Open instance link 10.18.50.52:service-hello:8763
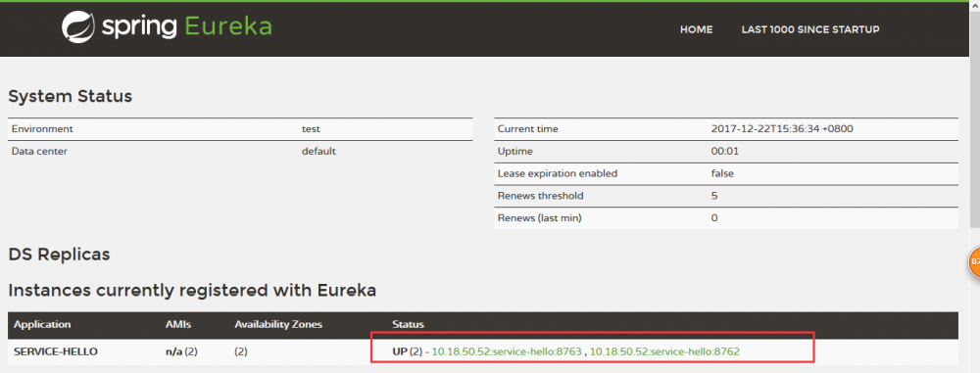Screen dimensions: 980x373 (507, 351)
